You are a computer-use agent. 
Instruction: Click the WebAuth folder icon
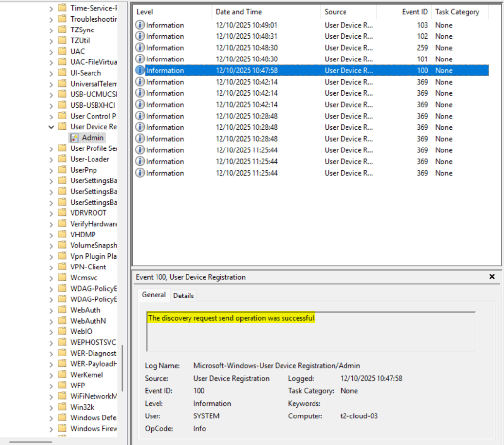(x=62, y=310)
